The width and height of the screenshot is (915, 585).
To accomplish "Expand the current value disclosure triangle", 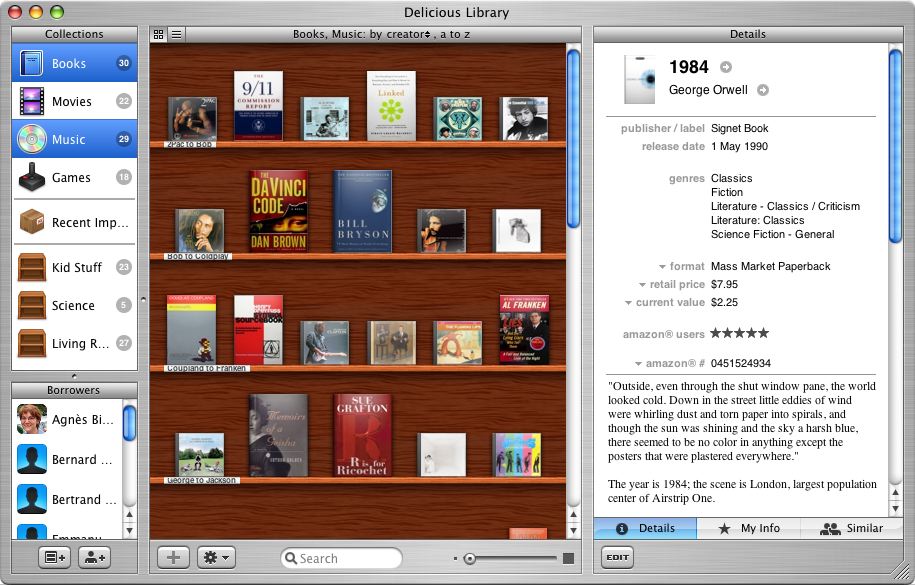I will pyautogui.click(x=628, y=303).
